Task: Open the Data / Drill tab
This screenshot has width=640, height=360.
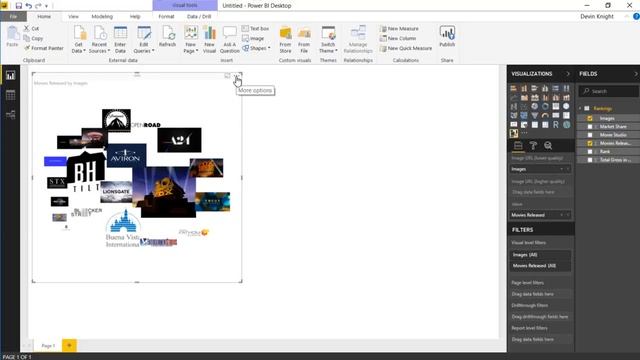Action: coord(199,16)
